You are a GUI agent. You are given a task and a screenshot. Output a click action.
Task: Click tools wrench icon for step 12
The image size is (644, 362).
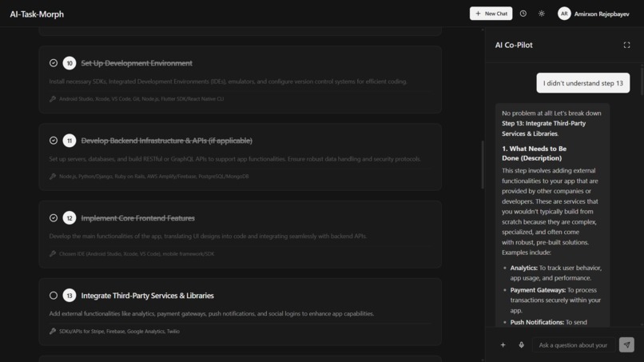click(x=53, y=253)
